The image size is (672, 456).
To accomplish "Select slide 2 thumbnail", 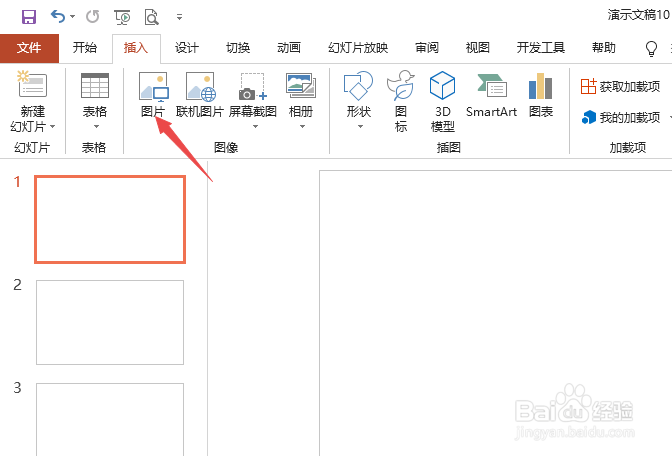I will [110, 322].
